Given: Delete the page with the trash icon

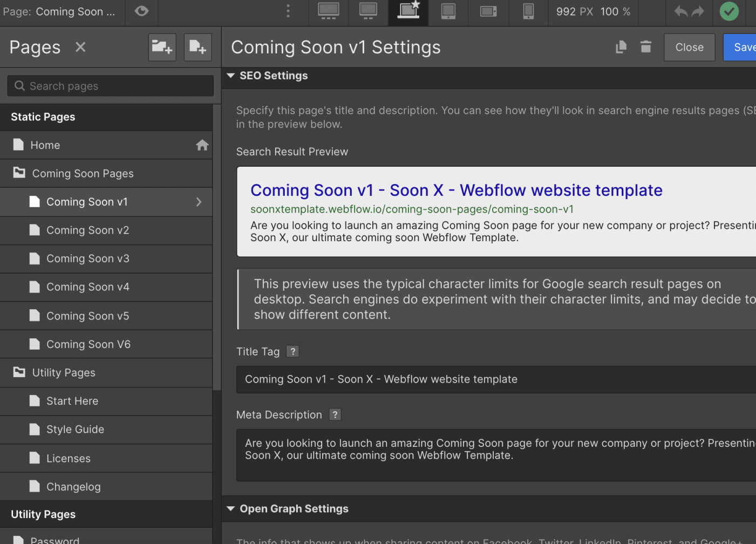Looking at the screenshot, I should pos(645,47).
